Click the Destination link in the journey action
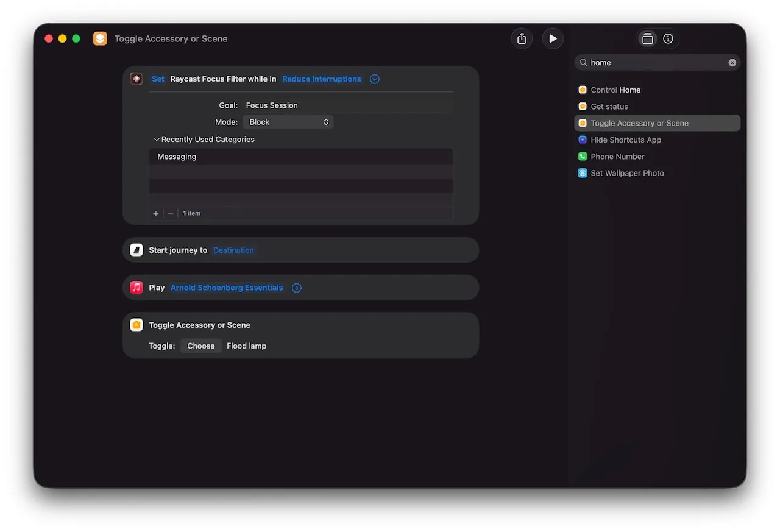The width and height of the screenshot is (780, 532). click(x=233, y=250)
